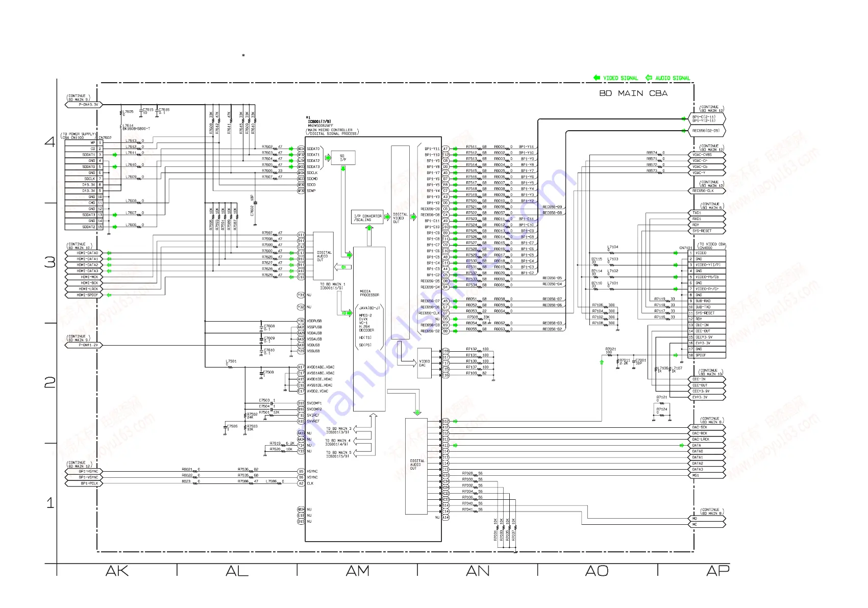Select the MN2WS0052AFF part number
Image resolution: width=868 pixels, height=608 pixels.
click(x=320, y=126)
